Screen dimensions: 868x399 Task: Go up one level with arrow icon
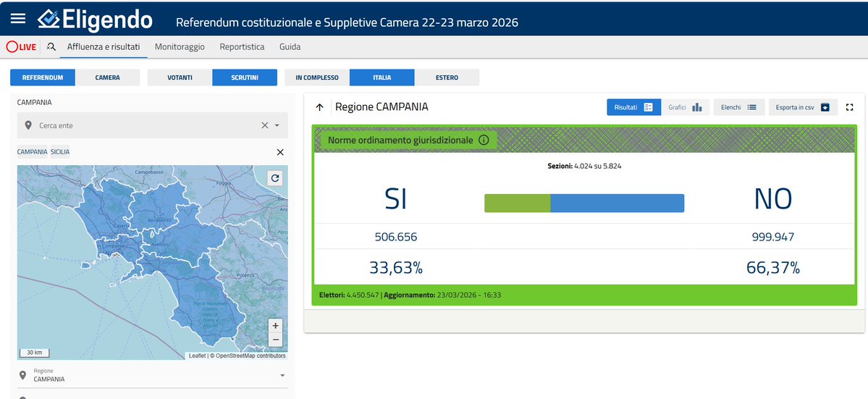[319, 107]
